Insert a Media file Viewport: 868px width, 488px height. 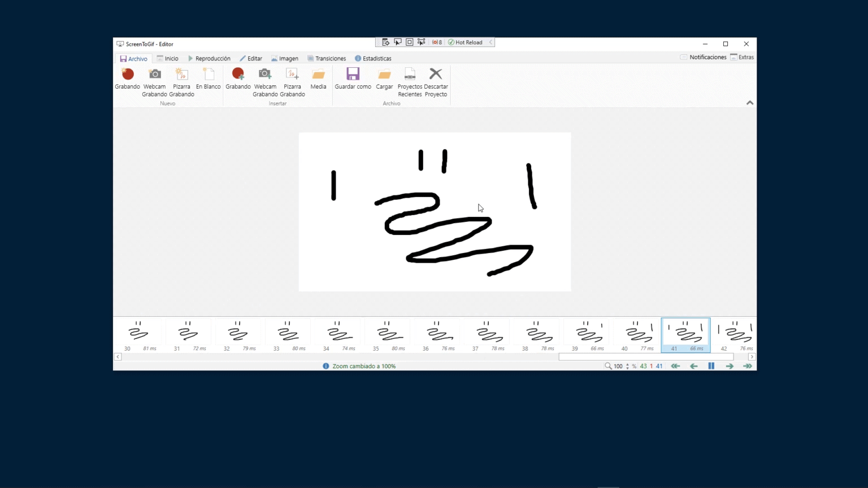coord(318,79)
